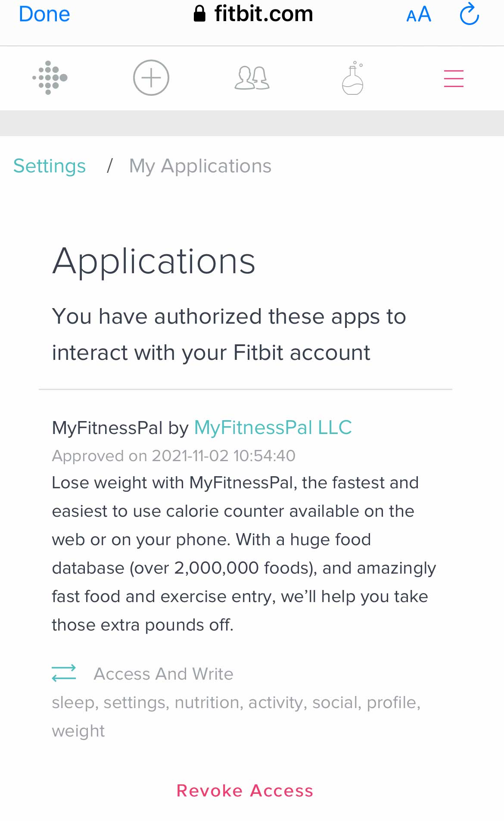The height and width of the screenshot is (821, 504).
Task: Open the hamburger navigation menu
Action: pos(453,78)
